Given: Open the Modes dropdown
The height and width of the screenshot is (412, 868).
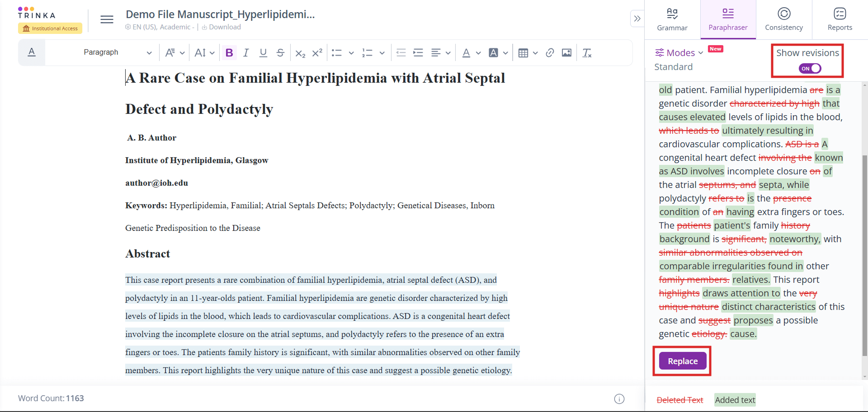Looking at the screenshot, I should [x=679, y=53].
